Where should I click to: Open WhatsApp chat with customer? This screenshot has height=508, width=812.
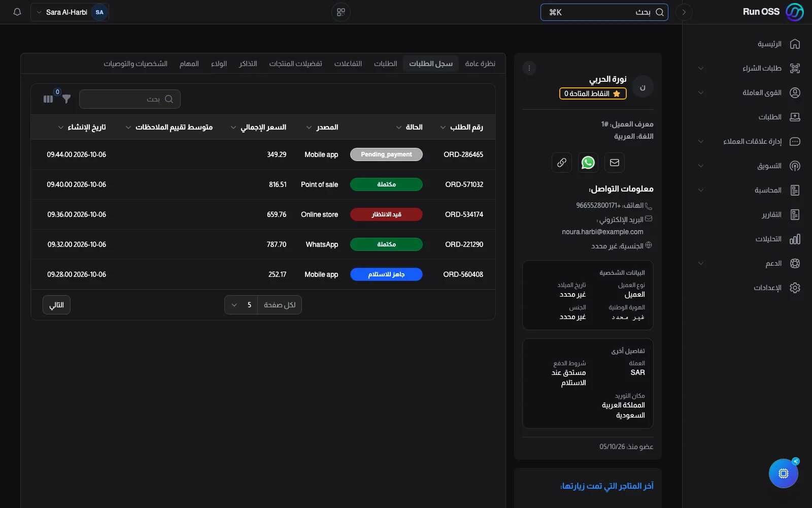tap(588, 163)
